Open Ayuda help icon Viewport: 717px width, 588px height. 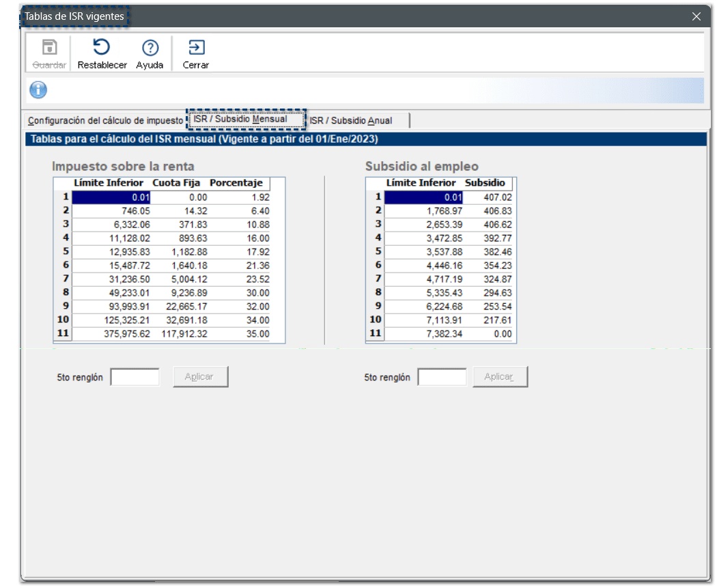coord(150,48)
